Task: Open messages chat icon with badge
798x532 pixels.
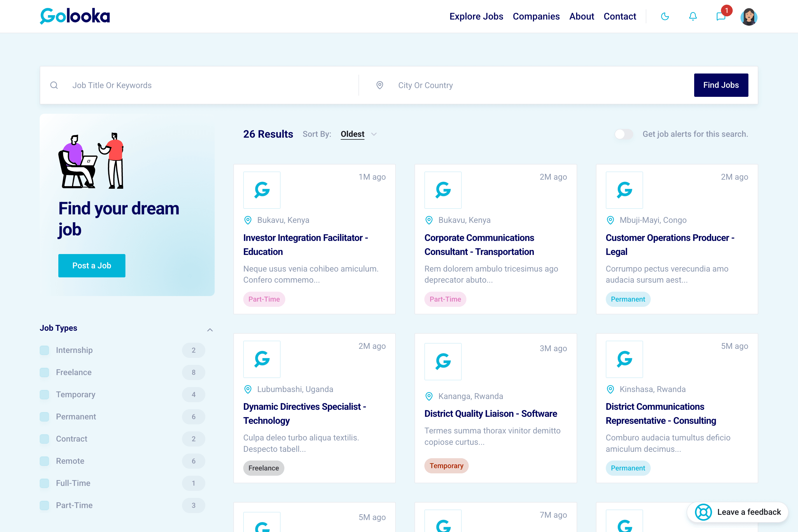Action: [x=721, y=16]
